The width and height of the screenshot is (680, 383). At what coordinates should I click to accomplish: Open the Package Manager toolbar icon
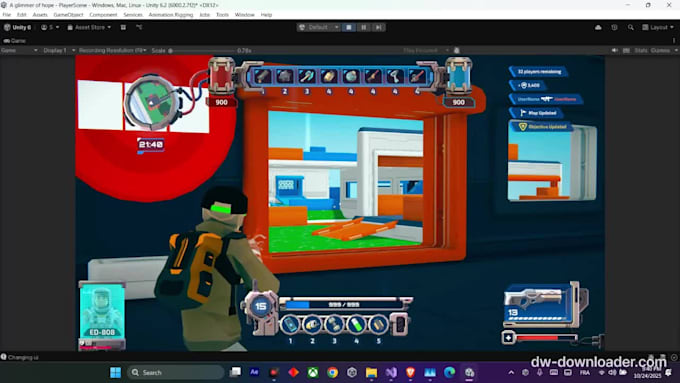click(x=123, y=27)
